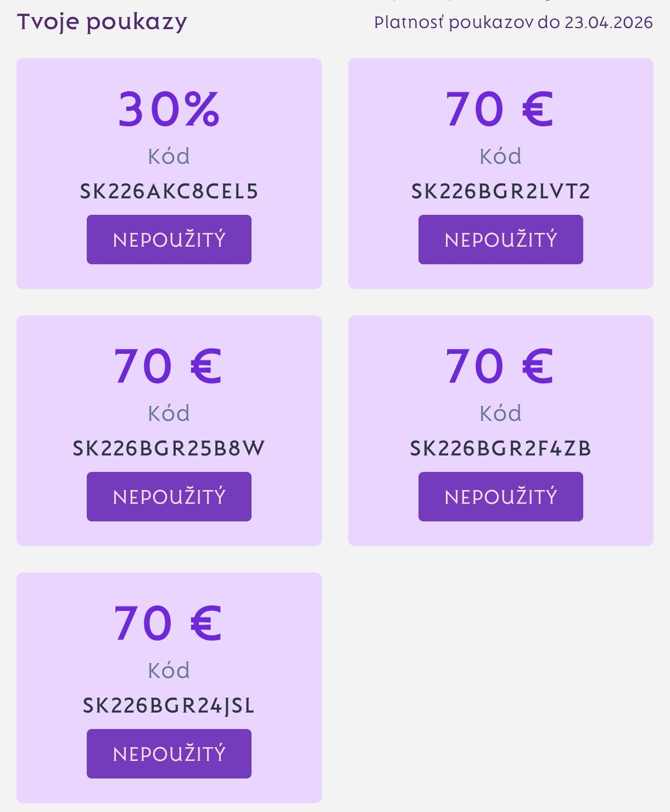Click the 70 € amount above SK226BGR24JSL
670x812 pixels.
168,624
